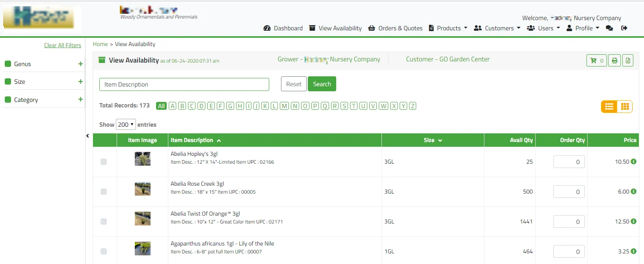
Task: Go to Orders & Quotes
Action: point(395,28)
